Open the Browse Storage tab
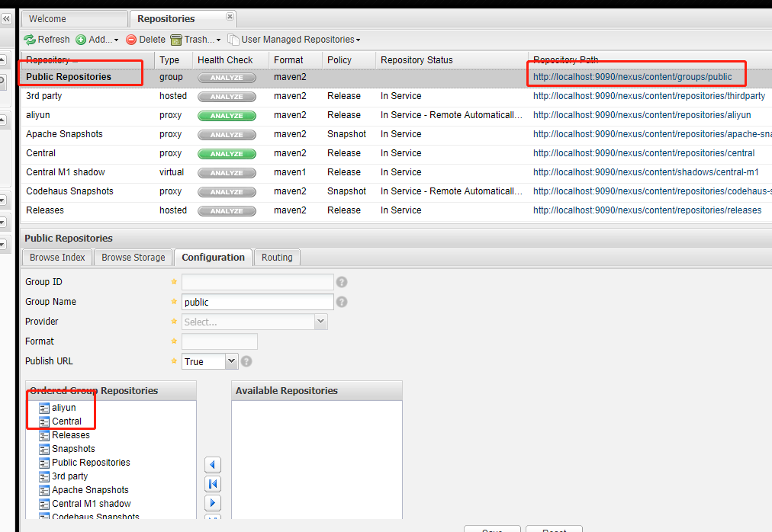The image size is (772, 532). pyautogui.click(x=133, y=258)
